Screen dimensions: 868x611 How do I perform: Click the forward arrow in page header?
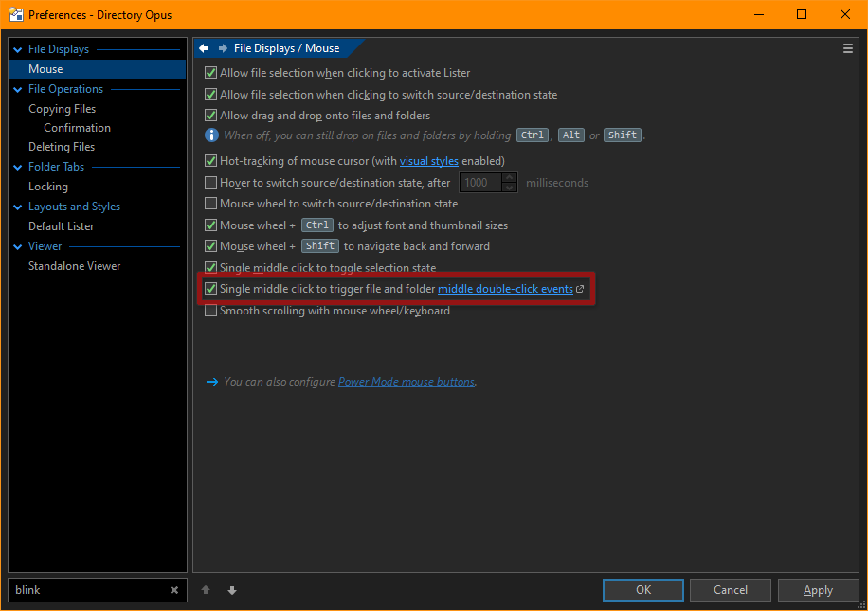click(x=223, y=48)
